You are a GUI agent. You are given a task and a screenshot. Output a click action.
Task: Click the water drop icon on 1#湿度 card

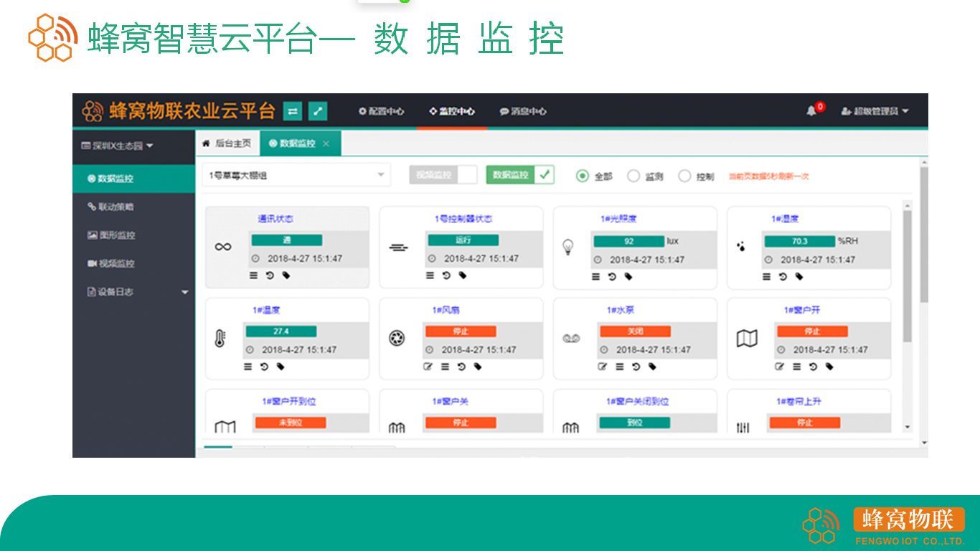coord(741,246)
